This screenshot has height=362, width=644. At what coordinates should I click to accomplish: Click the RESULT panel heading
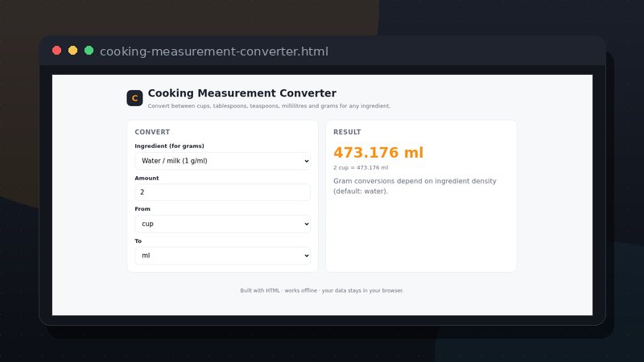click(347, 132)
